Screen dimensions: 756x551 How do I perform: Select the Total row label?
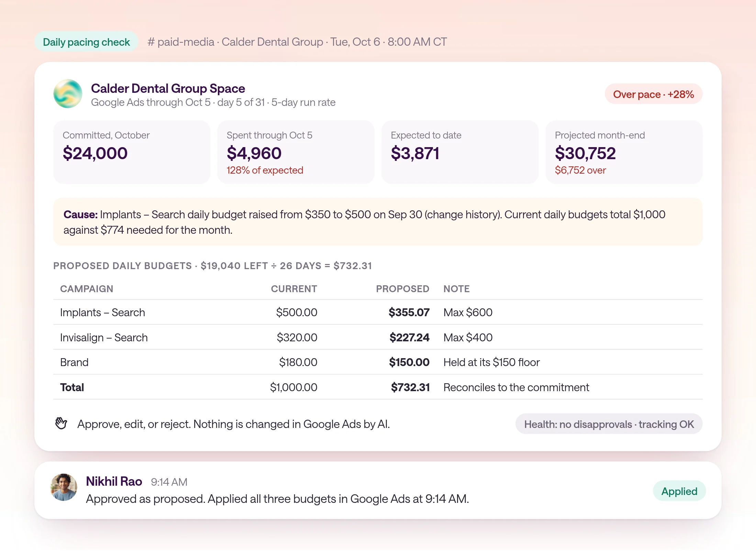[72, 387]
